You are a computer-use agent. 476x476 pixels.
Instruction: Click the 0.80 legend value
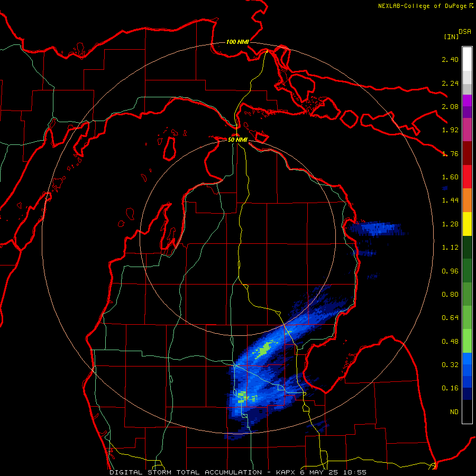pos(450,295)
